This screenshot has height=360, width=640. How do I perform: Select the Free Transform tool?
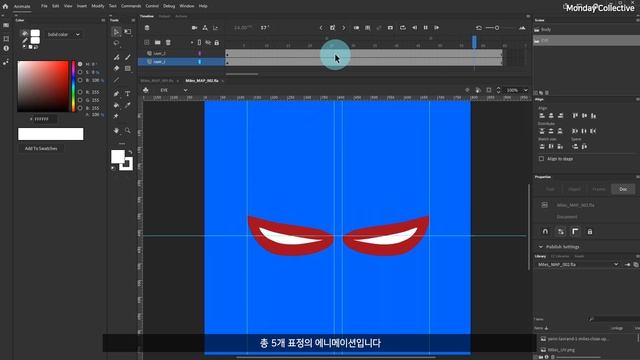pos(128,32)
